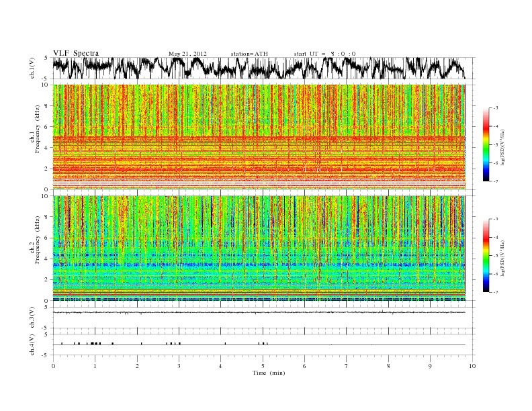532x411 pixels.
Task: Click time-axis tick label '5'
Action: [263, 366]
